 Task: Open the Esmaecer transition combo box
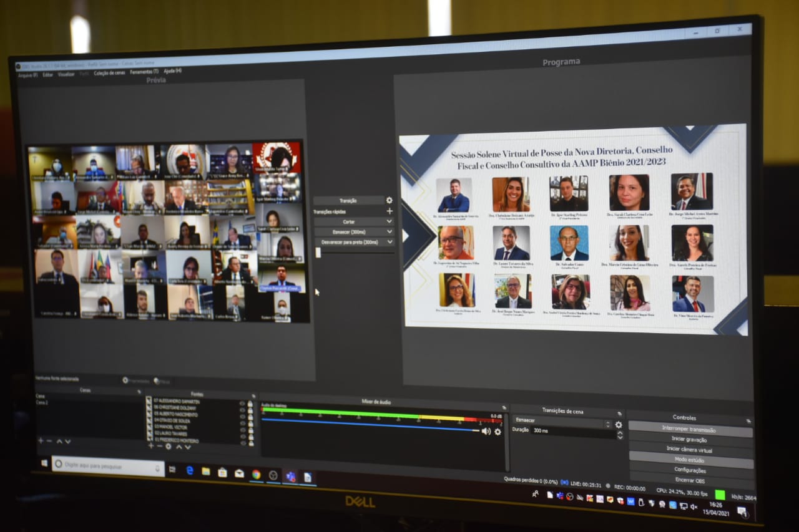coord(562,422)
